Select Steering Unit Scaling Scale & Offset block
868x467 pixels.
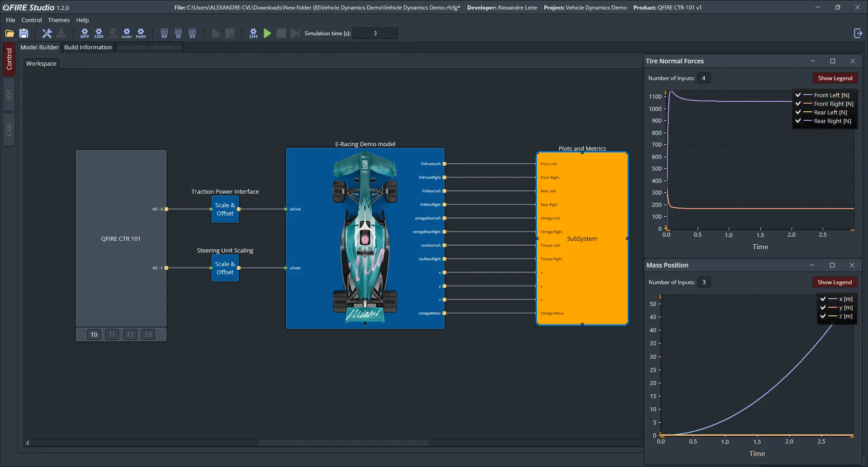[225, 268]
